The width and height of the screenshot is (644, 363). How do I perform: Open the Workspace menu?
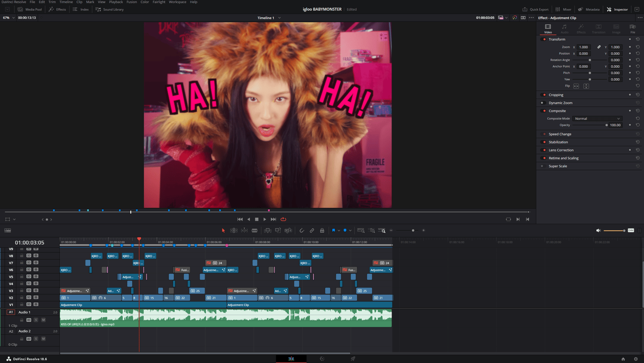(177, 2)
